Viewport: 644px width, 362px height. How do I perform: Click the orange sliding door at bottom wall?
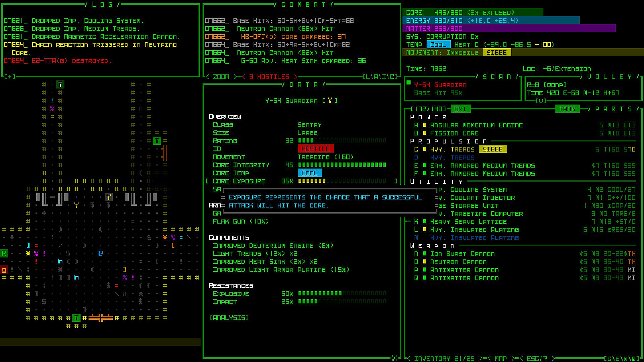coord(101,318)
